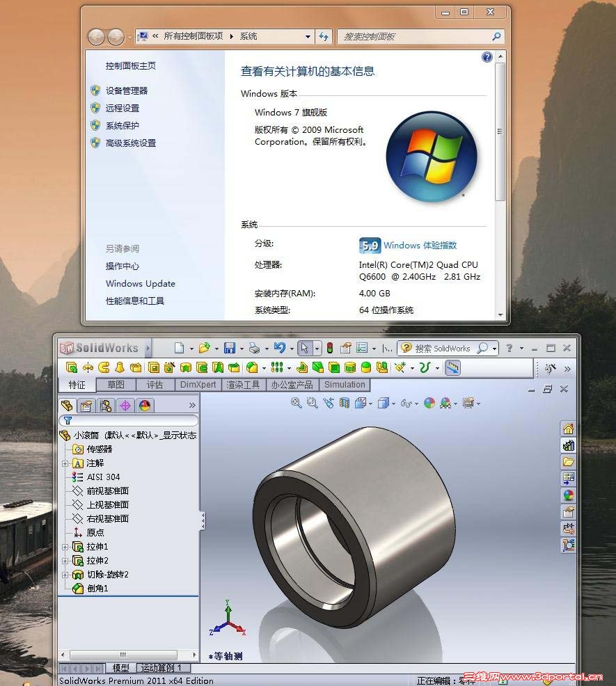Image resolution: width=616 pixels, height=686 pixels.
Task: Click the Linear Pattern feature icon
Action: pos(277,367)
